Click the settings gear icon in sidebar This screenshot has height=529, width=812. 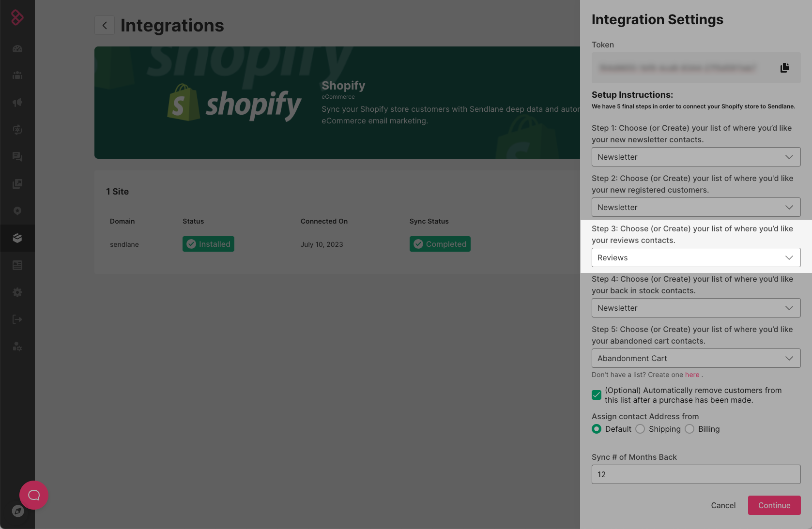pos(17,292)
